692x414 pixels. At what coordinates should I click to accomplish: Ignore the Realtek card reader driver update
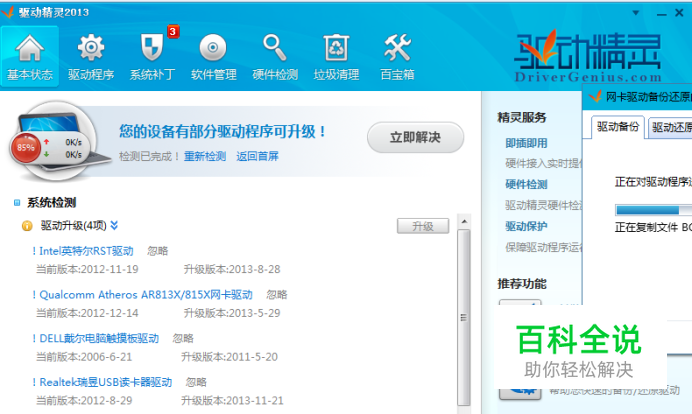pyautogui.click(x=196, y=382)
